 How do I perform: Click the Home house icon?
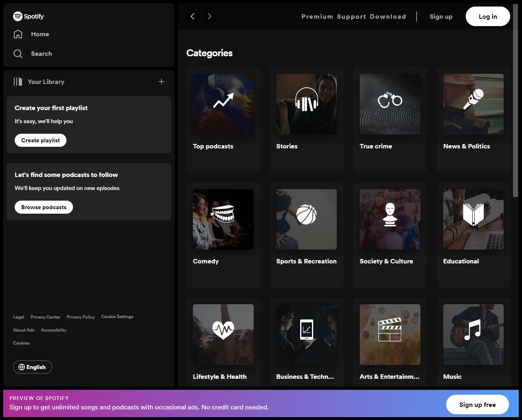coord(18,34)
